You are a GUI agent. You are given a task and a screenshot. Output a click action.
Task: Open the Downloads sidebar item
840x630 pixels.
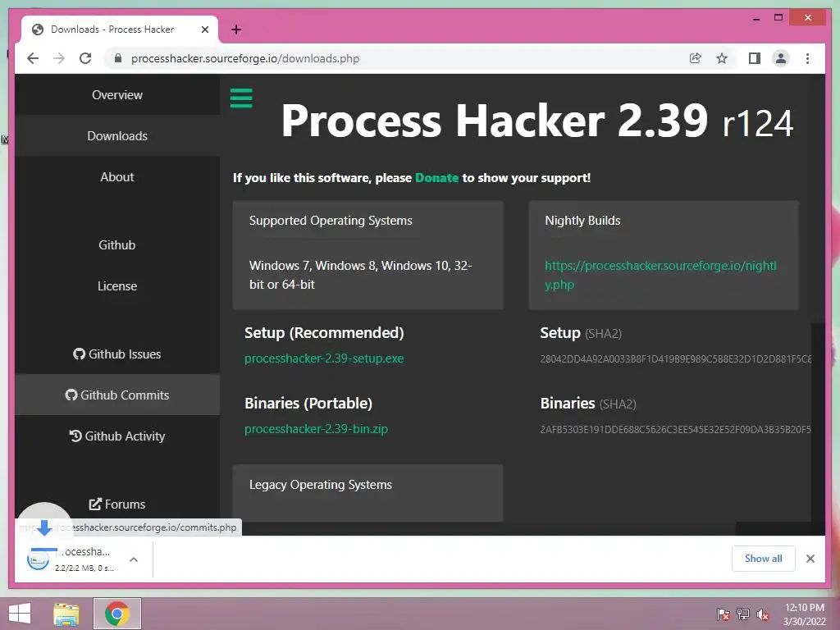coord(117,136)
